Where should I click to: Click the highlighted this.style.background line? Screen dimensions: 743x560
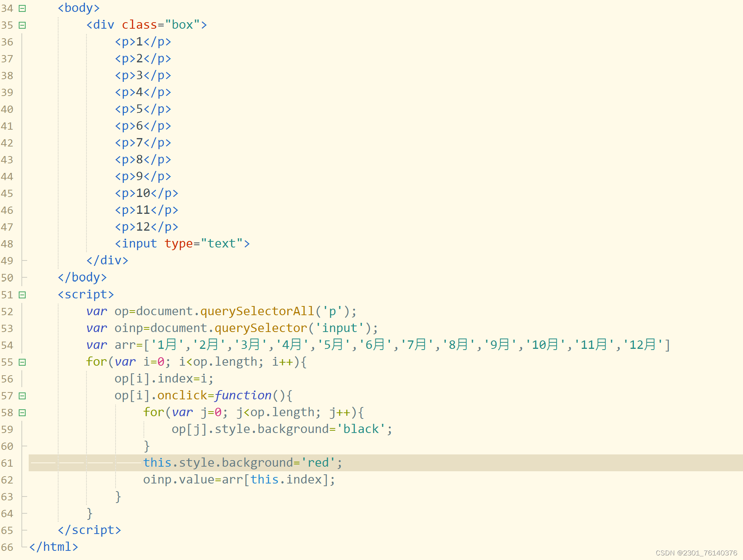tap(242, 462)
